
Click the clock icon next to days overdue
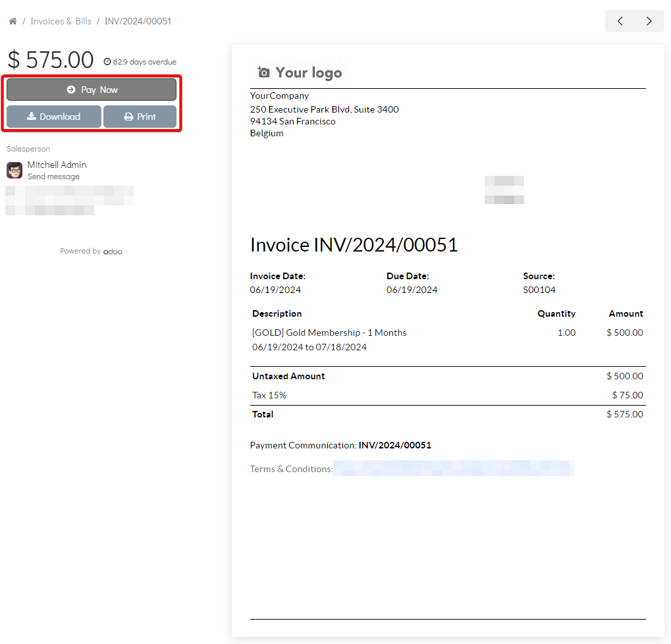108,62
